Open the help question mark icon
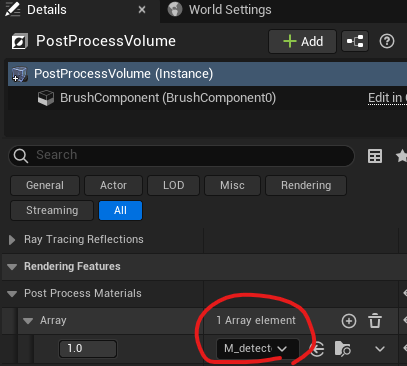The height and width of the screenshot is (366, 407). point(387,42)
